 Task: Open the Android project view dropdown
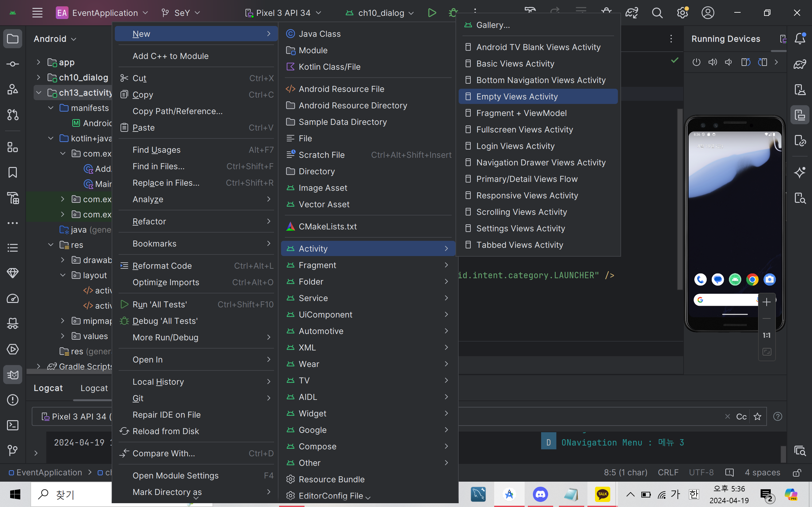click(55, 39)
